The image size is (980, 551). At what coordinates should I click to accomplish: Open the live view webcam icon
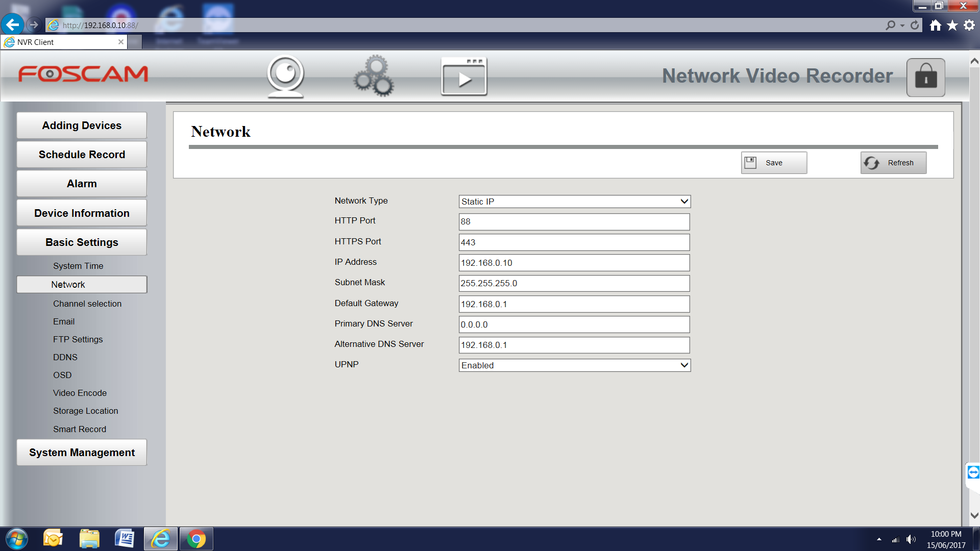point(285,77)
